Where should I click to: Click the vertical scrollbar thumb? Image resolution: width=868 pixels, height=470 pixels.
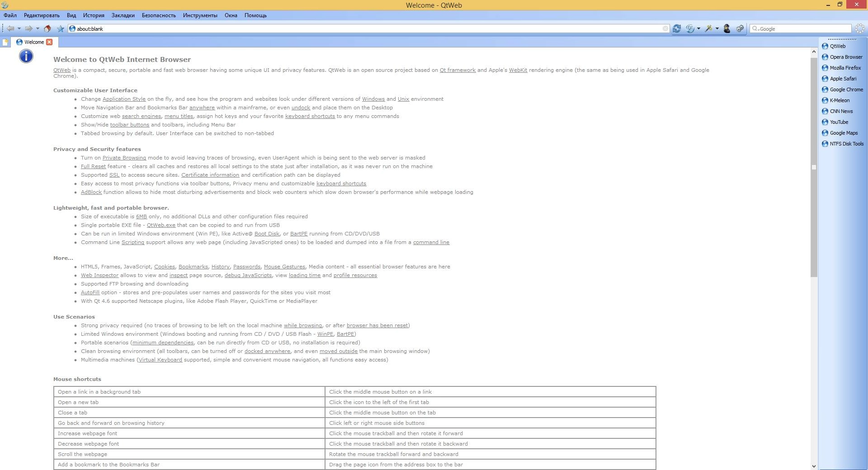click(x=814, y=166)
